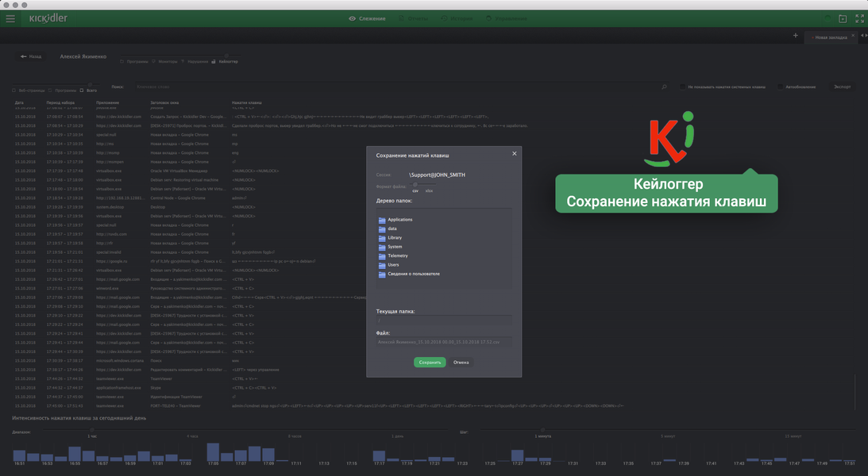The image size is (868, 476).
Task: Click the Дата column header
Action: point(19,103)
